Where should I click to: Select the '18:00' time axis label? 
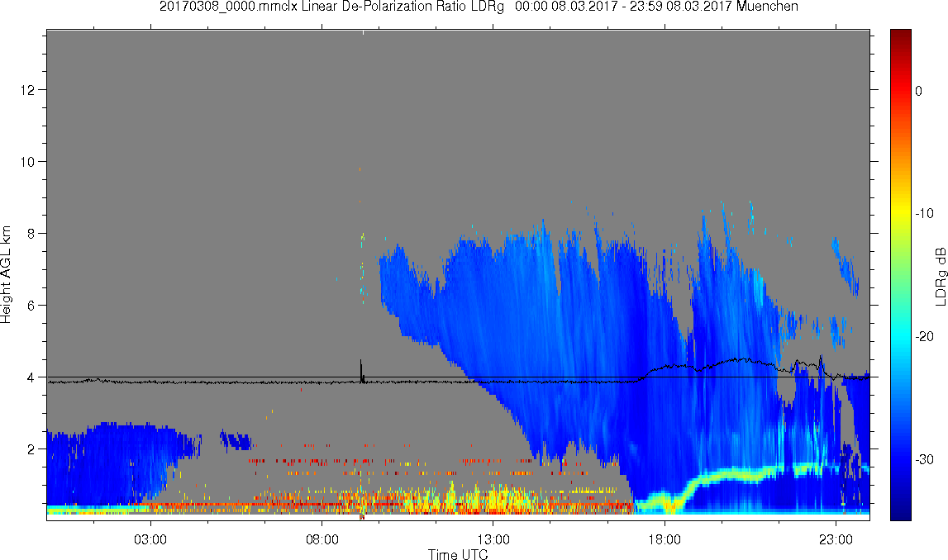[x=665, y=539]
